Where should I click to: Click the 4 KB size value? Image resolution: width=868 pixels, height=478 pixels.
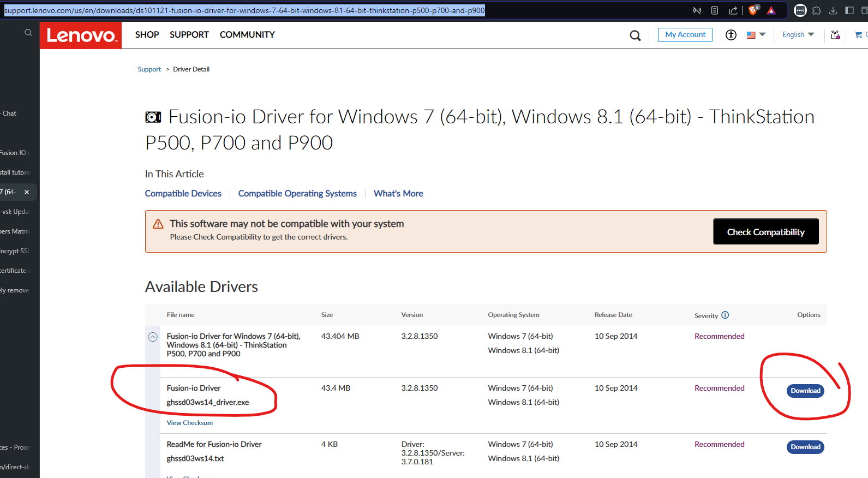(330, 444)
